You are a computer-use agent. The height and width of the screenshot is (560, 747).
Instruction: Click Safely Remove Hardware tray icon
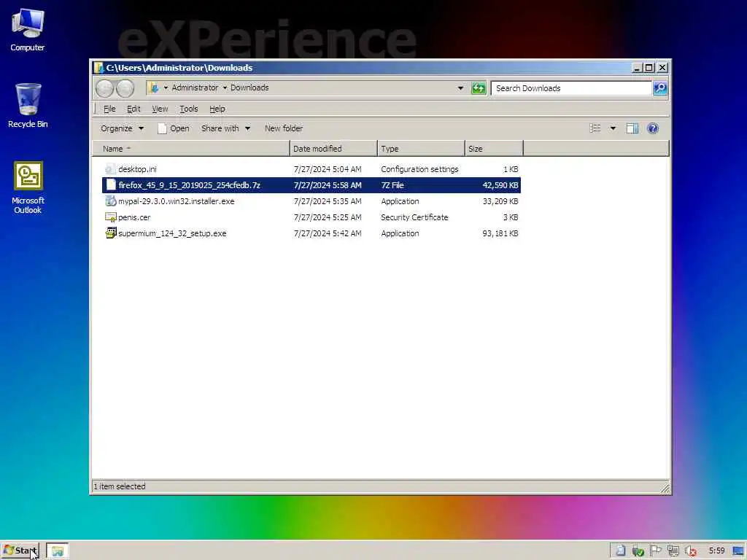(x=638, y=551)
